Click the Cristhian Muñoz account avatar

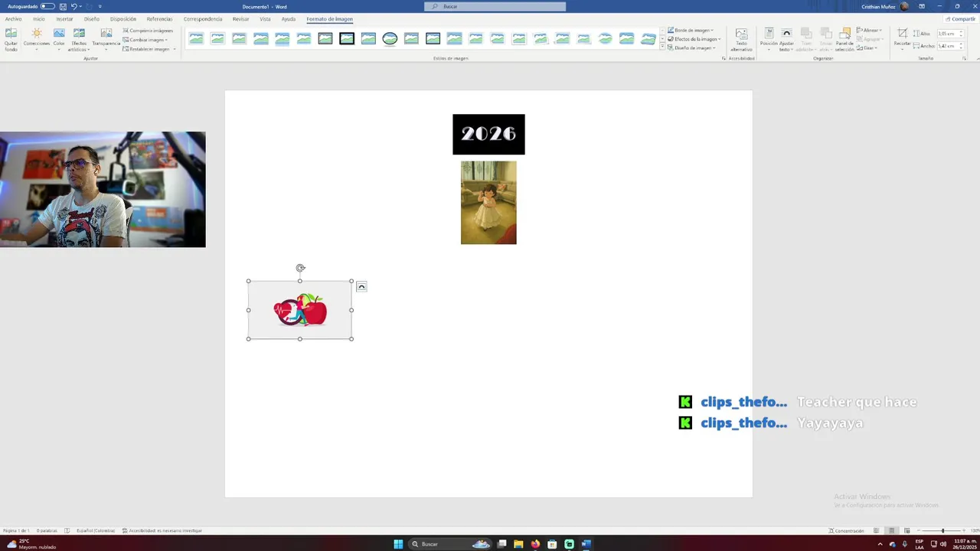905,6
